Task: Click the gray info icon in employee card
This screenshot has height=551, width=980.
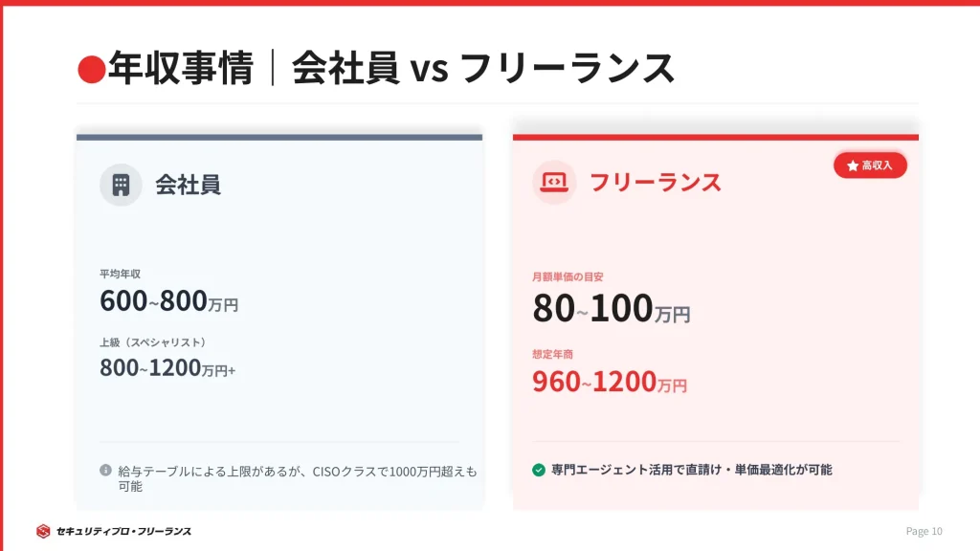Action: click(x=105, y=471)
